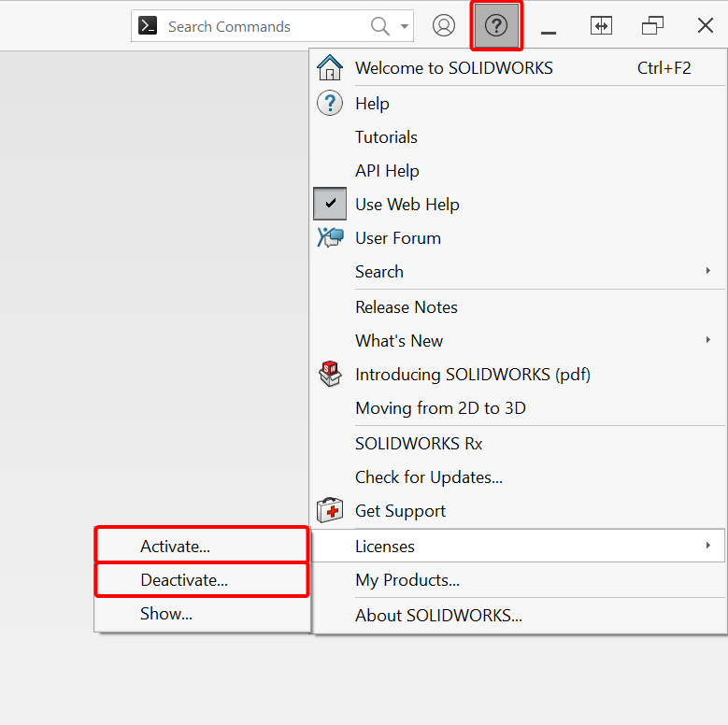This screenshot has height=725, width=728.
Task: Minimize the SOLIDWORKS window
Action: 549,32
